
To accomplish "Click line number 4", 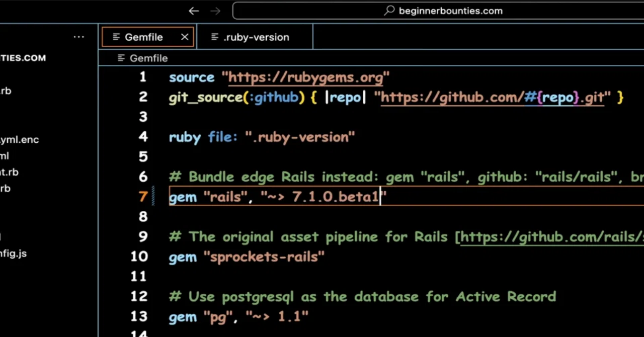I will click(143, 137).
